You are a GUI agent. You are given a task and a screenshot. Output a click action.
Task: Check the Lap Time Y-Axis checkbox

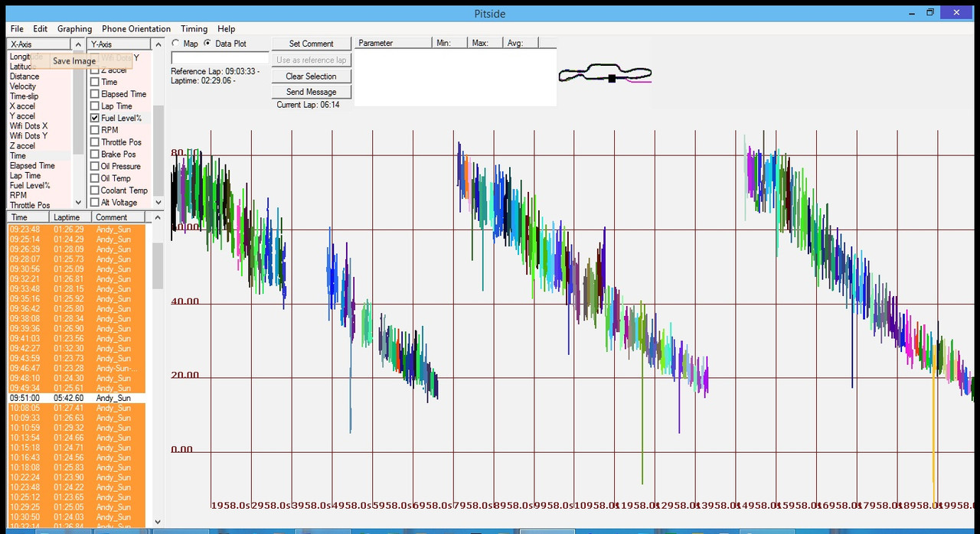pyautogui.click(x=95, y=106)
